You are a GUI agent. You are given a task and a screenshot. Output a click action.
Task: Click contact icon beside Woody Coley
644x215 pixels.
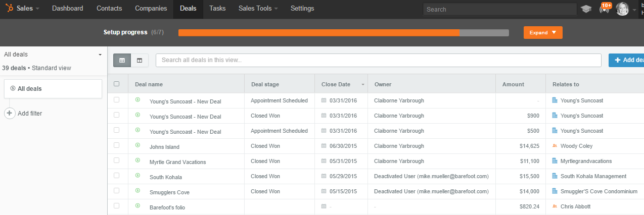555,146
